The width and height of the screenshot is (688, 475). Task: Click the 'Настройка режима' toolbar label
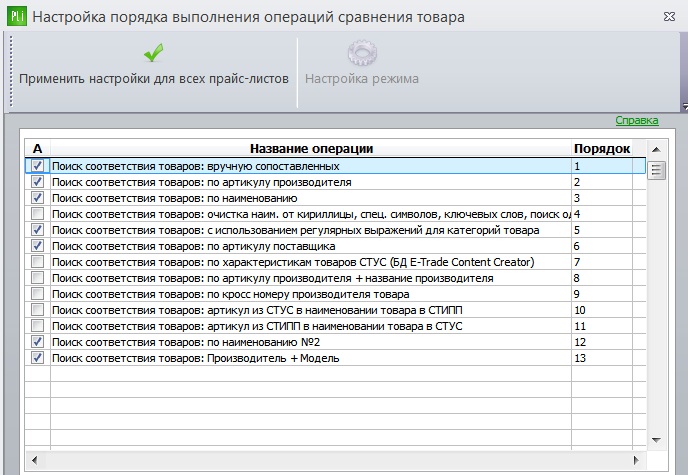coord(362,79)
